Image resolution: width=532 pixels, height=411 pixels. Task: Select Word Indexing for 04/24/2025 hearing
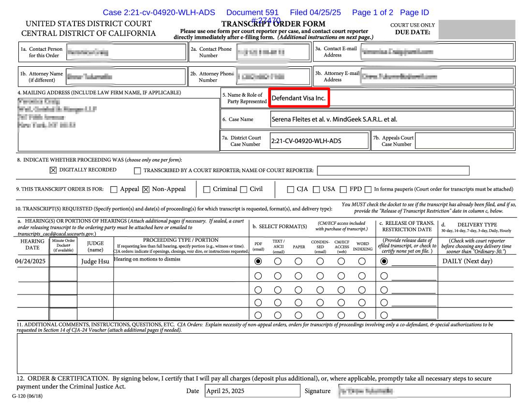point(362,262)
